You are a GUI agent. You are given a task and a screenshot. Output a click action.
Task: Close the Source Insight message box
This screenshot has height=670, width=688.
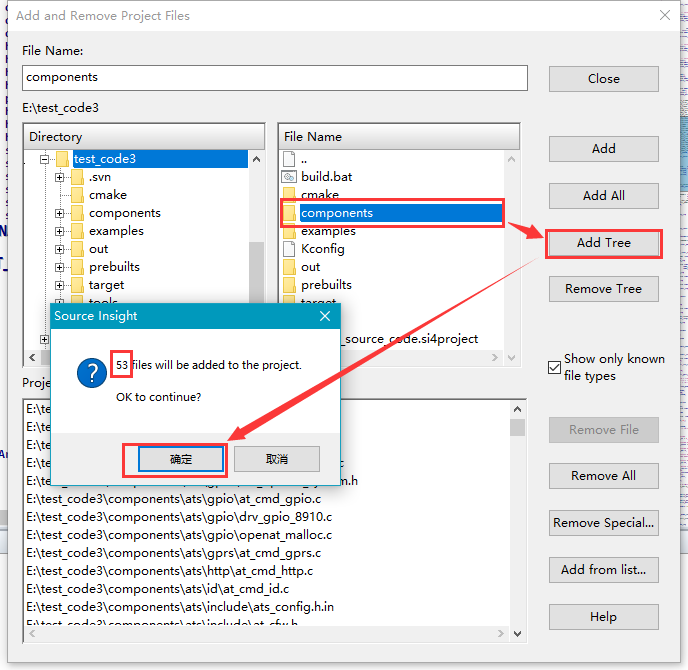325,316
